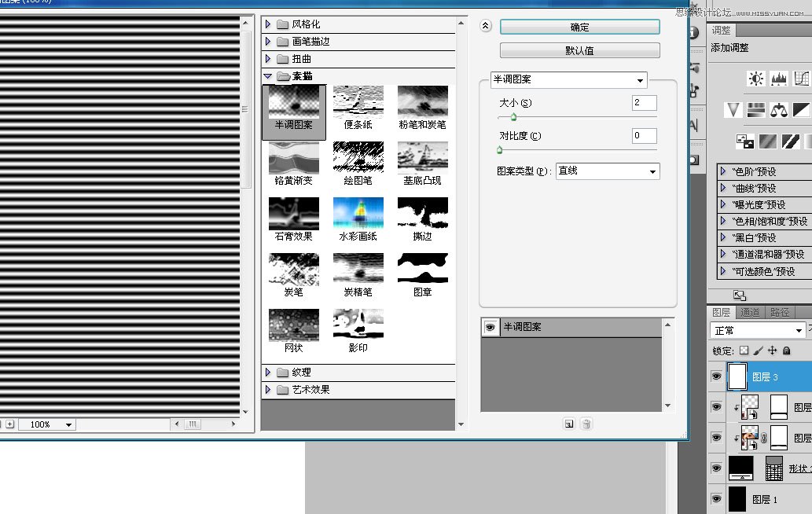The image size is (812, 514).
Task: Select the 图层 tab
Action: tap(722, 312)
